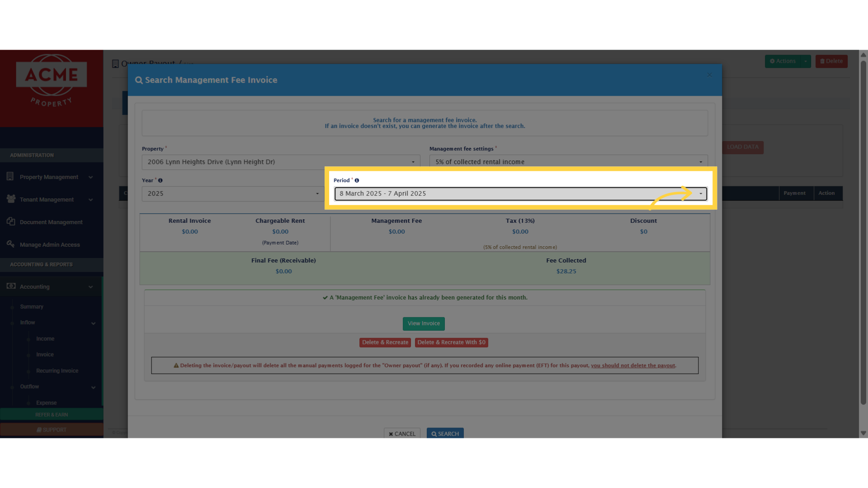
Task: Open Expense under Outflow
Action: [46, 403]
